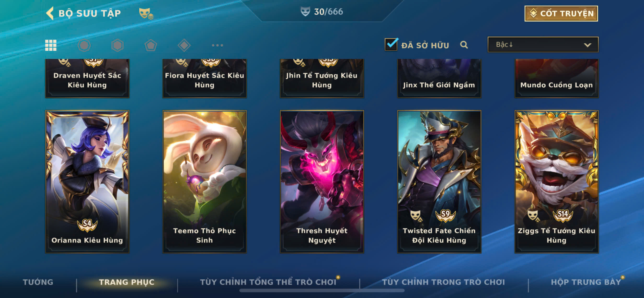
Task: Uncheck the Đã Sở Hữu checkbox
Action: pyautogui.click(x=391, y=44)
